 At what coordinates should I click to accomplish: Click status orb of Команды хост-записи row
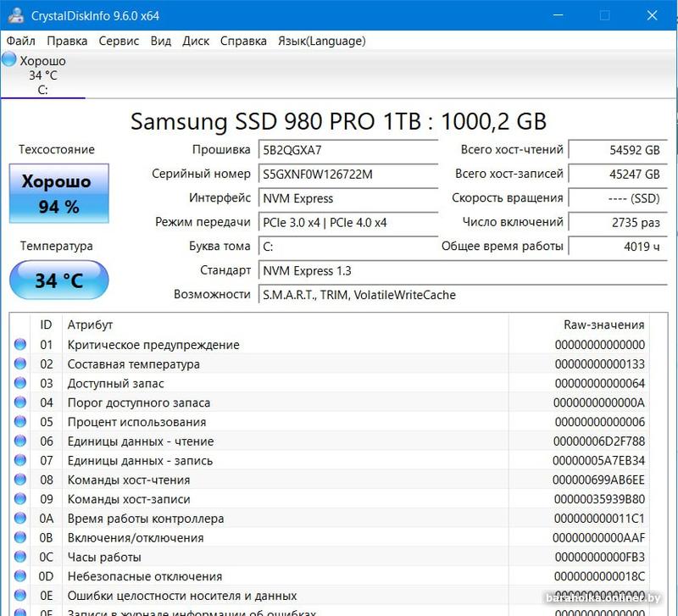pos(20,499)
